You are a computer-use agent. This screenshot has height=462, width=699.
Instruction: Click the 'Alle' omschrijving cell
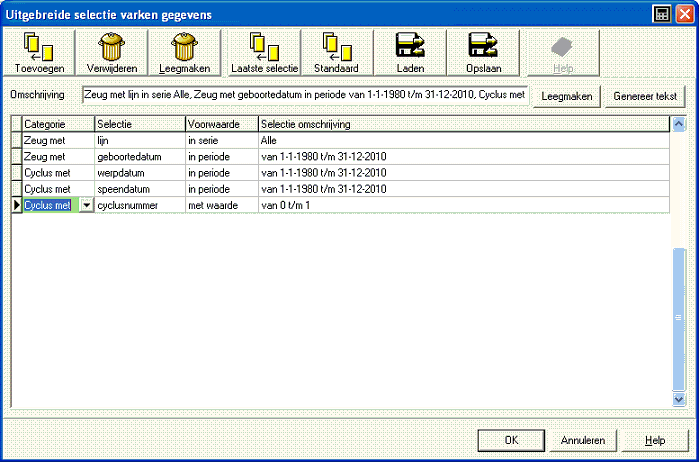[464, 140]
